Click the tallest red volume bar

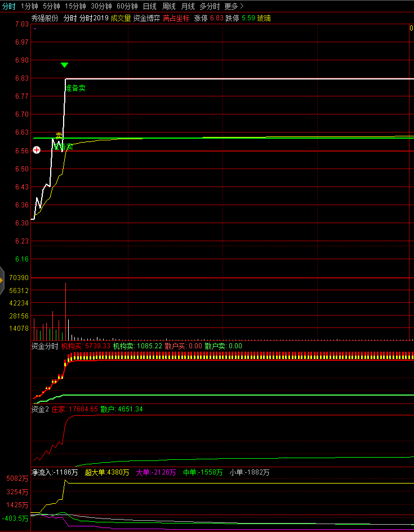pos(66,310)
